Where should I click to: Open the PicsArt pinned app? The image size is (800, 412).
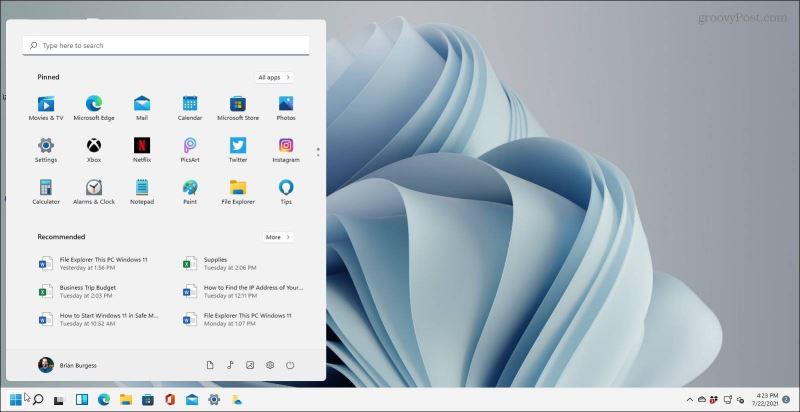click(190, 148)
